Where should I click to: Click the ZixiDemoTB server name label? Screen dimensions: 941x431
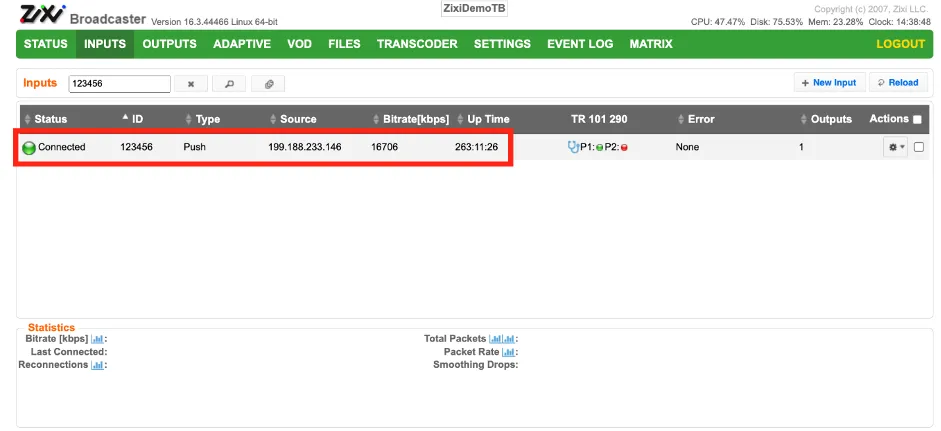(474, 8)
